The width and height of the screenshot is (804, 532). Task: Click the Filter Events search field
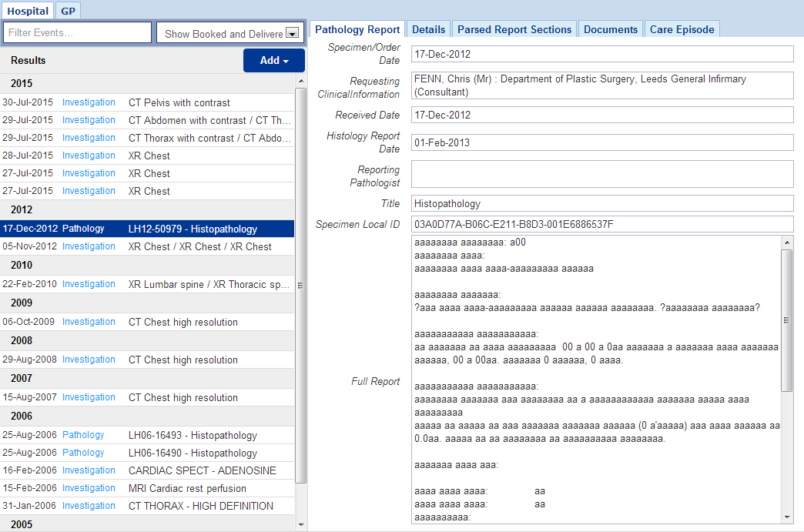77,33
